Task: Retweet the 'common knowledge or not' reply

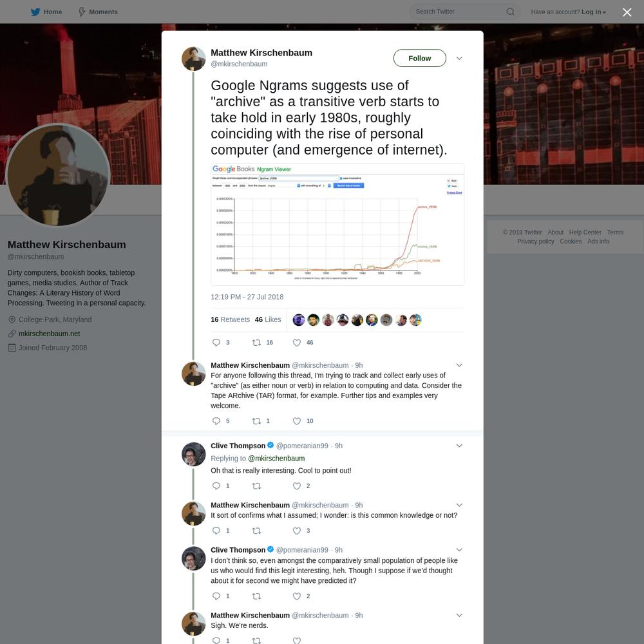Action: click(257, 531)
